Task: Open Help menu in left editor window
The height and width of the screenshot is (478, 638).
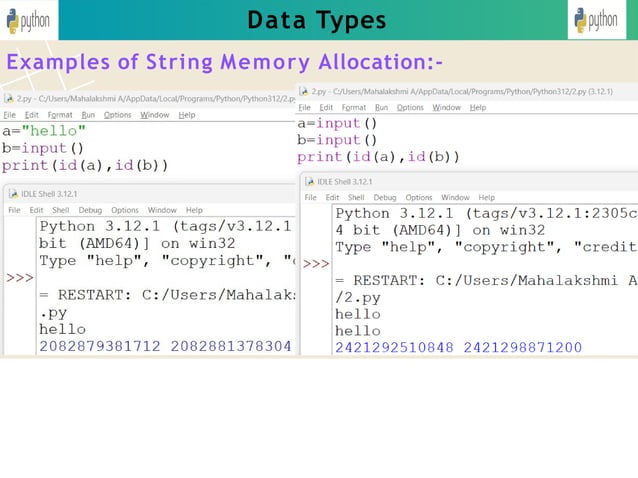Action: (x=187, y=115)
